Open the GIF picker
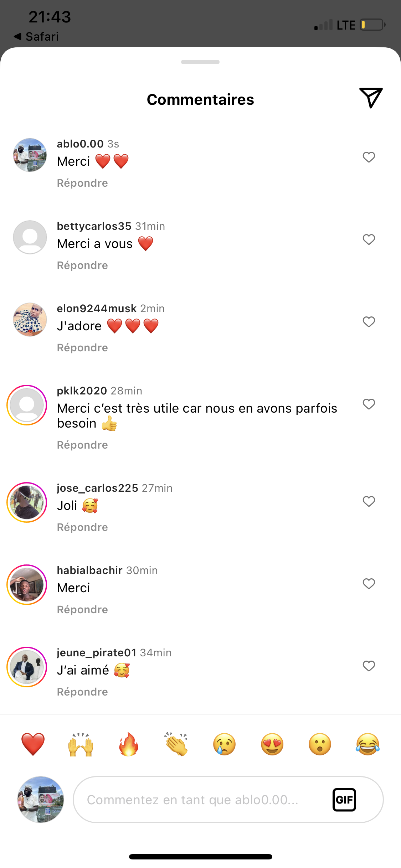This screenshot has width=401, height=868. [344, 800]
